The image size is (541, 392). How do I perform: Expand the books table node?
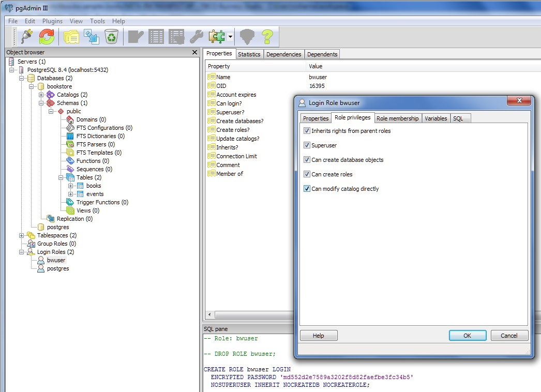pos(70,186)
